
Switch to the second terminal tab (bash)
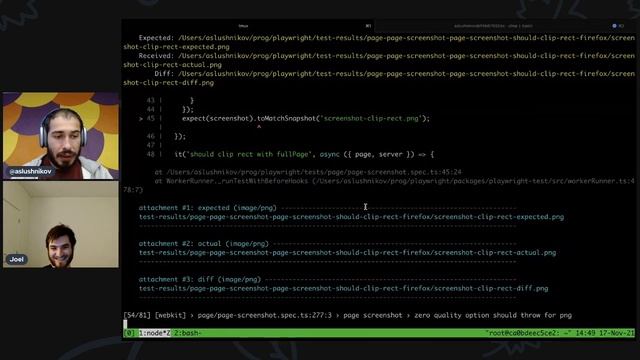pos(505,26)
